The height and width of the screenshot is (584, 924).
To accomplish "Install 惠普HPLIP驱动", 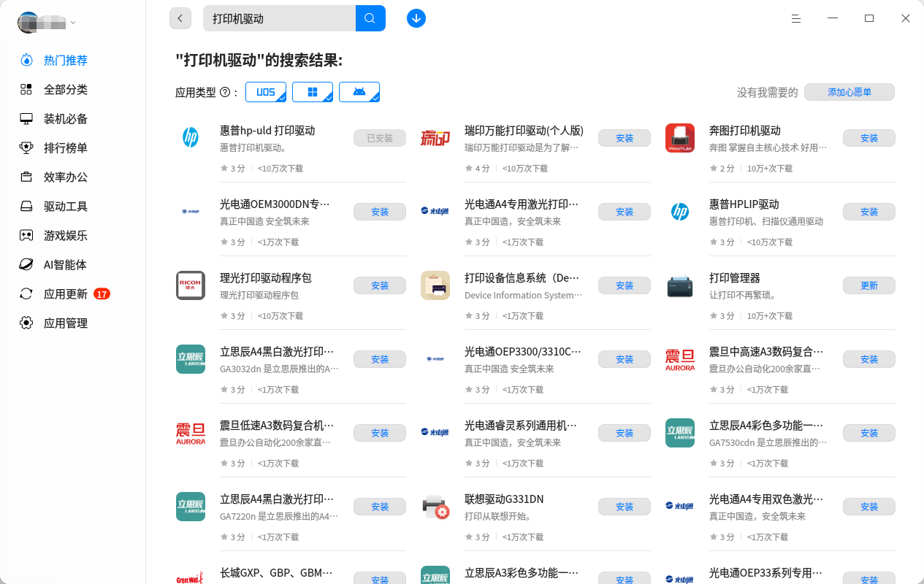I will coord(869,212).
